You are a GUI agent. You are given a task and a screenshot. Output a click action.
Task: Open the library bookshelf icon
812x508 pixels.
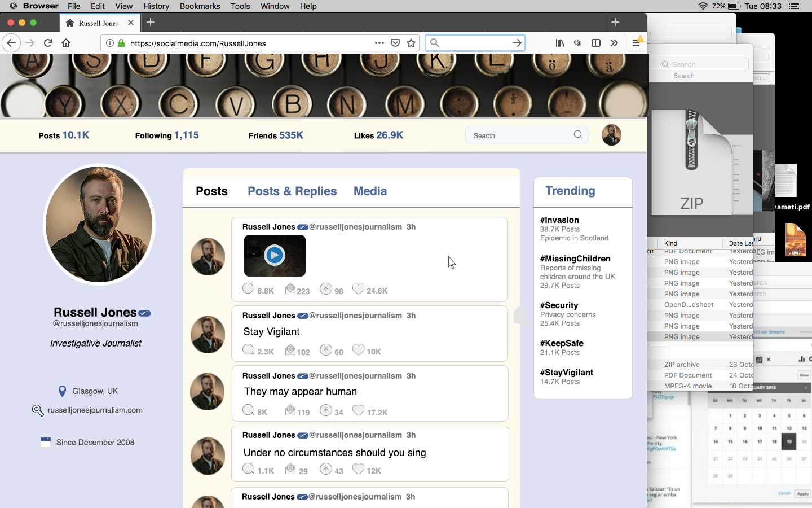pos(560,43)
